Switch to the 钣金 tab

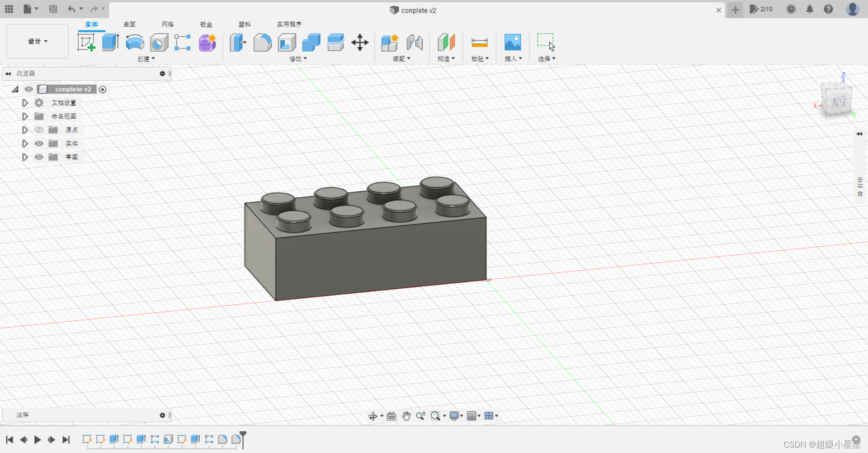coord(206,24)
